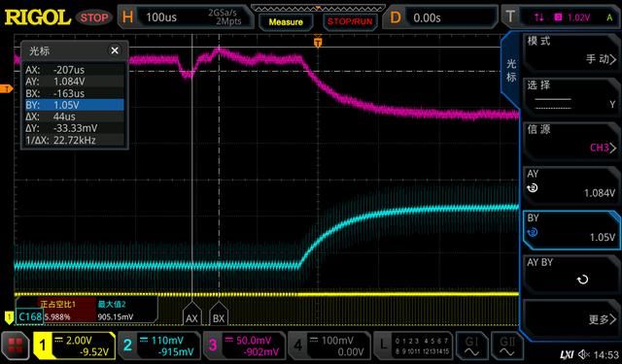
Task: Tap the BX cursor marker tab
Action: click(x=219, y=314)
